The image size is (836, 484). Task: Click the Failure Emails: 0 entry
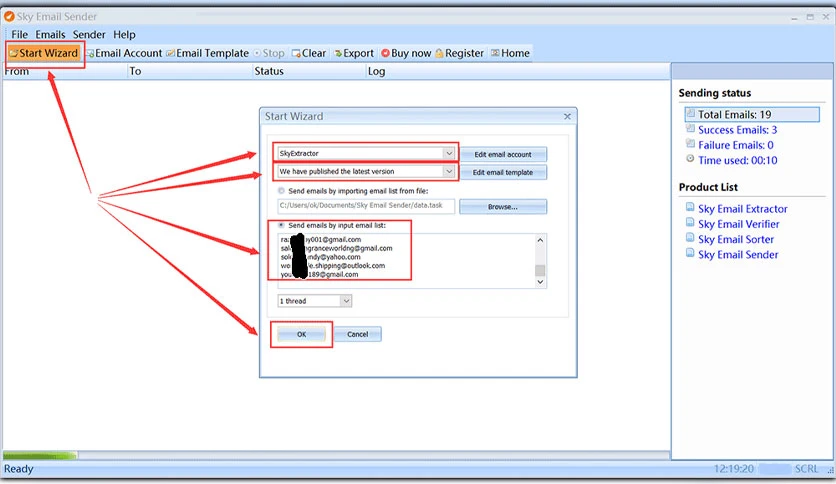tap(736, 145)
